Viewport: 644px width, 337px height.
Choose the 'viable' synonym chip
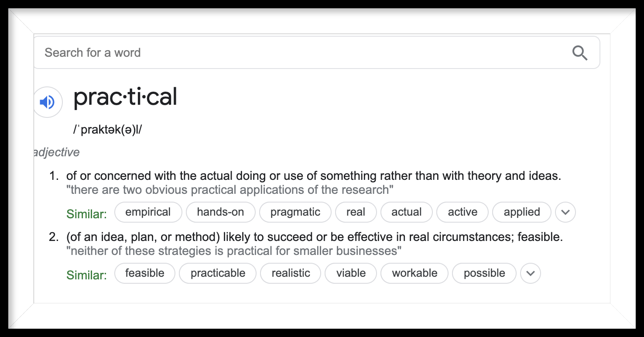coord(351,273)
